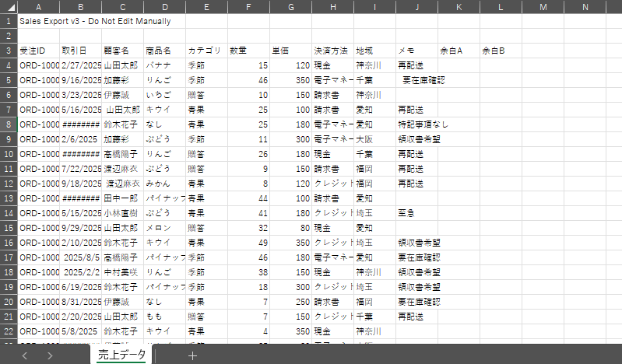
Task: Add a new sheet with the plus icon
Action: coord(192,355)
